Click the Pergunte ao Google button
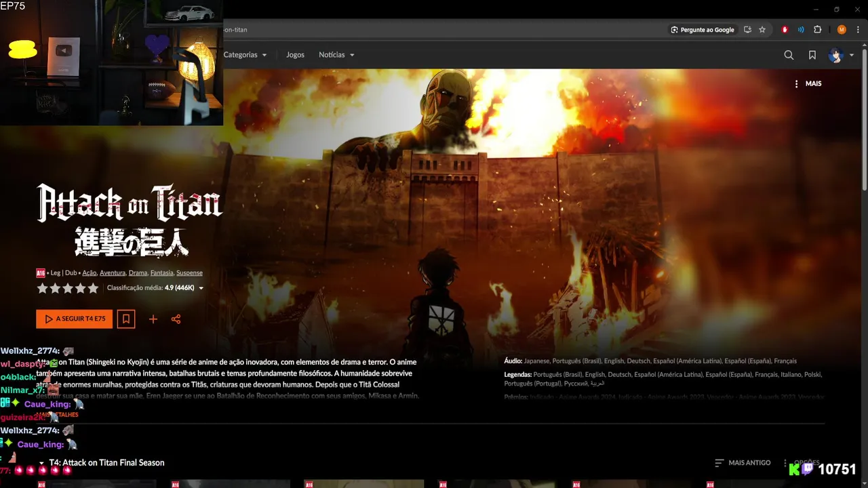The height and width of the screenshot is (488, 868). [x=702, y=30]
